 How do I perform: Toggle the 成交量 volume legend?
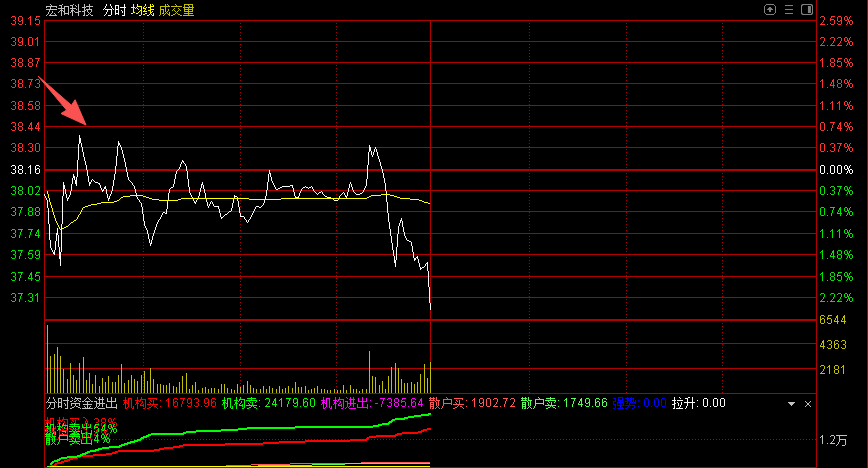(177, 10)
